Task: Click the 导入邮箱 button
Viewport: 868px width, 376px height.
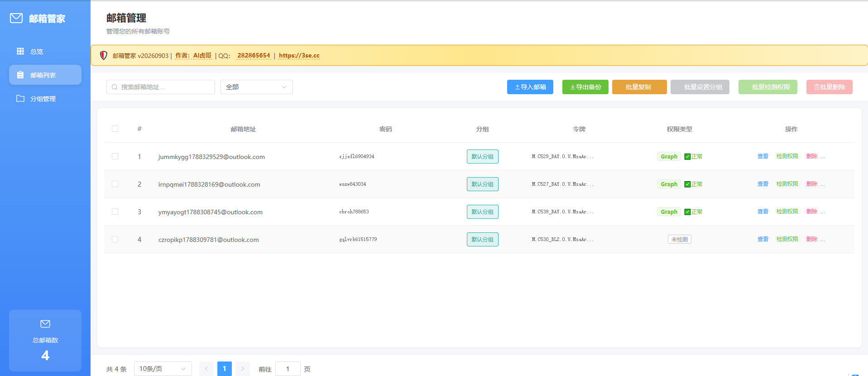Action: click(530, 87)
